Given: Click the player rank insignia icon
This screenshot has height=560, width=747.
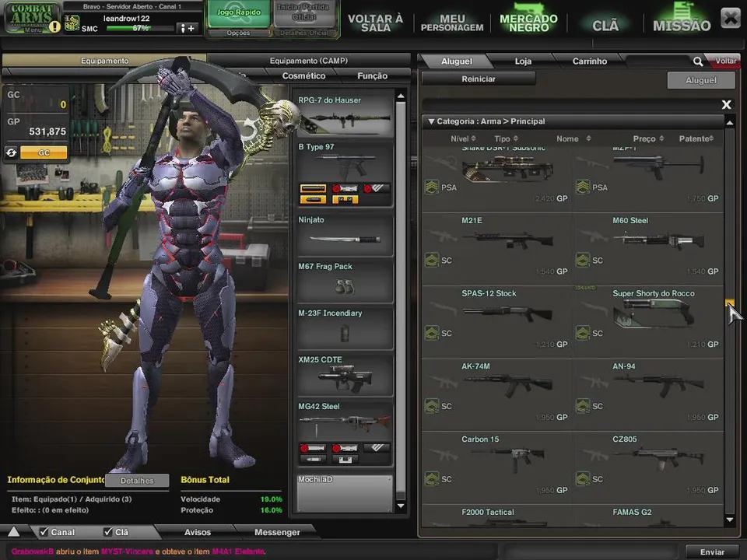Looking at the screenshot, I should pos(72,23).
